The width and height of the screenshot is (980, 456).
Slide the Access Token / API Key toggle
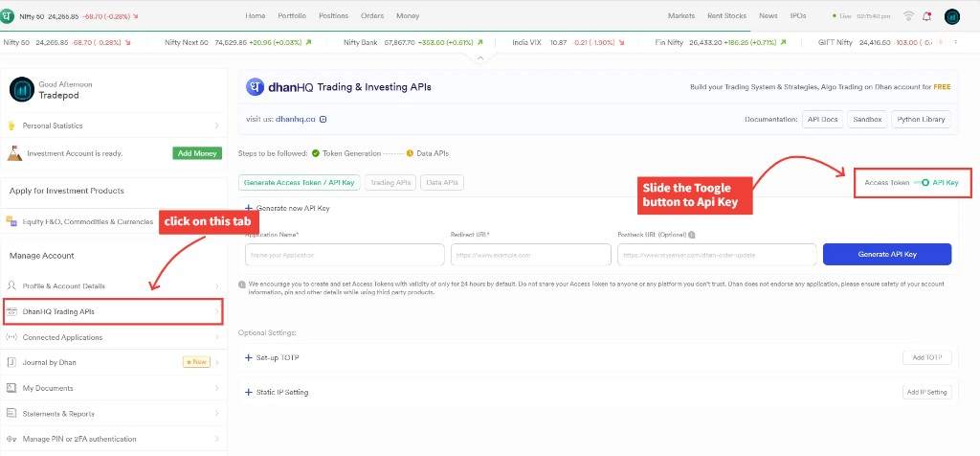point(922,183)
